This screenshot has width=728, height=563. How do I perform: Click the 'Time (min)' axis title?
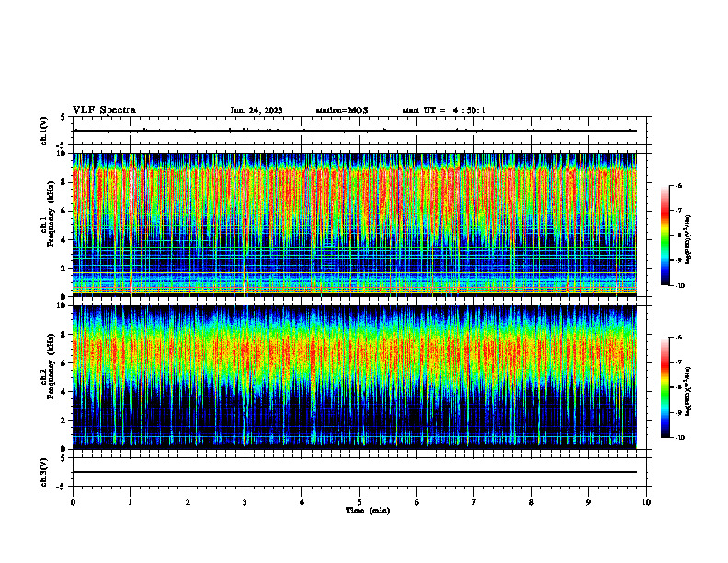click(x=368, y=511)
